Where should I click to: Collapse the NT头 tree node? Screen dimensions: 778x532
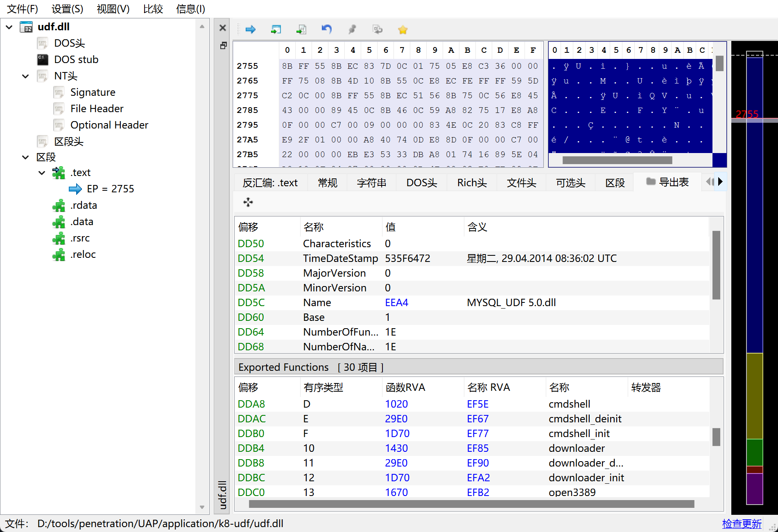coord(25,76)
